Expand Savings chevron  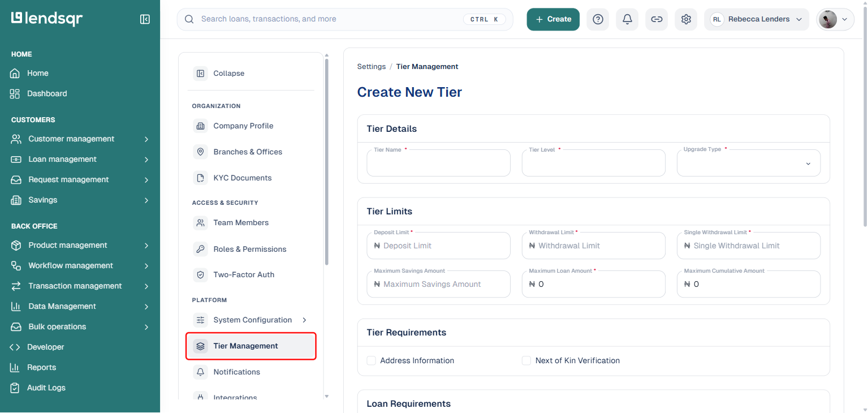tap(146, 200)
